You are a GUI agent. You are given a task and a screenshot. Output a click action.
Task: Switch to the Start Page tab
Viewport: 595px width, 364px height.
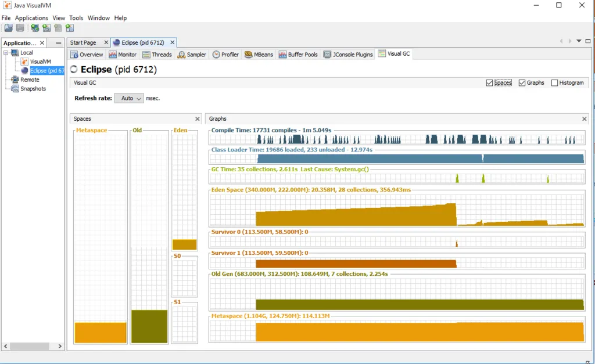pyautogui.click(x=83, y=42)
